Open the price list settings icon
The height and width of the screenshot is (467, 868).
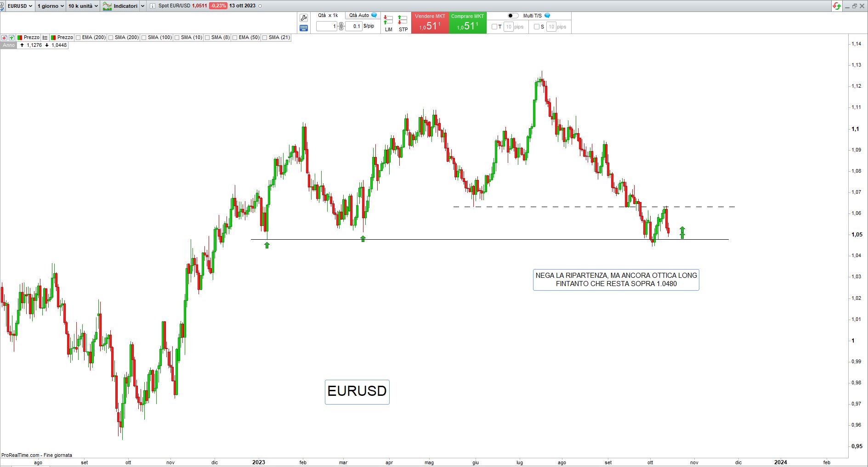click(45, 38)
